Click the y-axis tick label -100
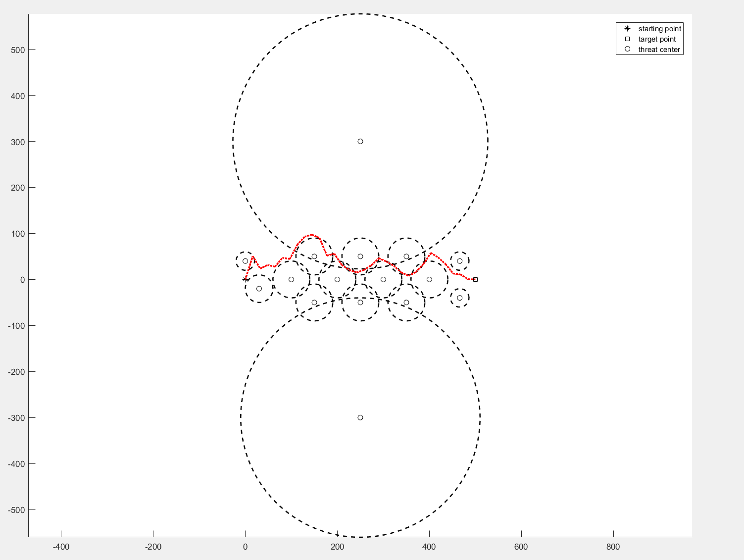 pos(16,326)
